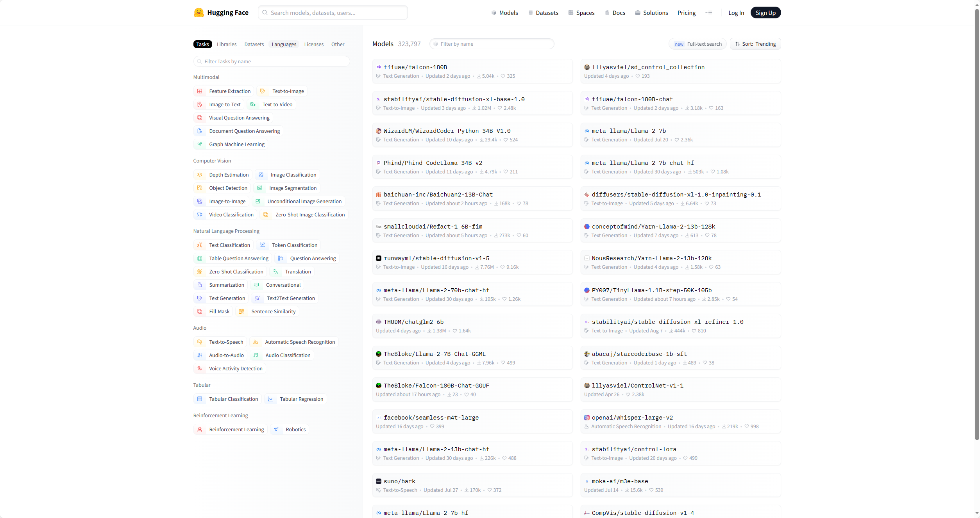Viewport: 980px width, 518px height.
Task: Click the Image-to-Text task icon
Action: tap(200, 104)
